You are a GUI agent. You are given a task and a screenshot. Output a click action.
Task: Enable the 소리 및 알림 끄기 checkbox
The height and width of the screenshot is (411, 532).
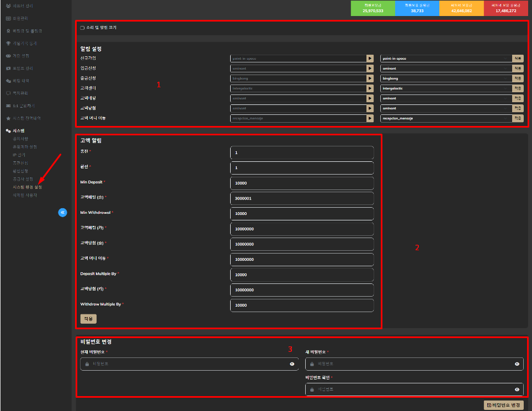pyautogui.click(x=82, y=28)
